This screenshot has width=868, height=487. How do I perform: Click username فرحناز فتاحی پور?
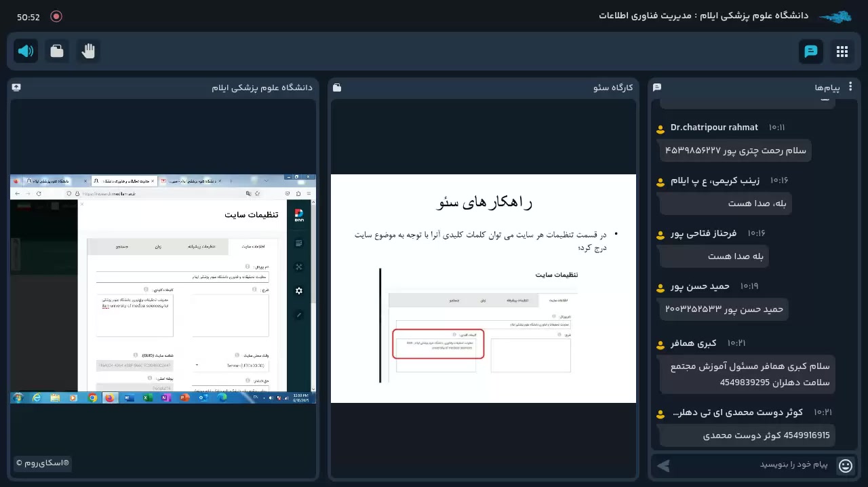click(703, 233)
